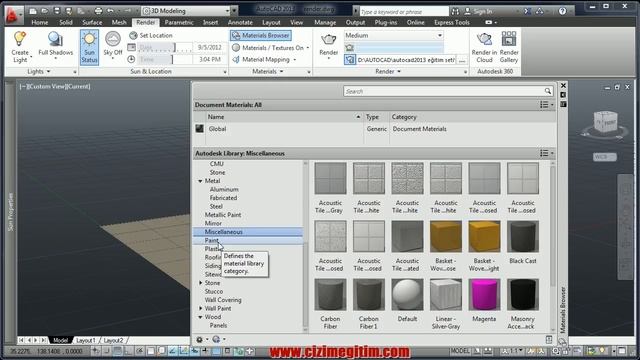The width and height of the screenshot is (640, 360).
Task: Select the Mirror library category
Action: click(x=213, y=223)
